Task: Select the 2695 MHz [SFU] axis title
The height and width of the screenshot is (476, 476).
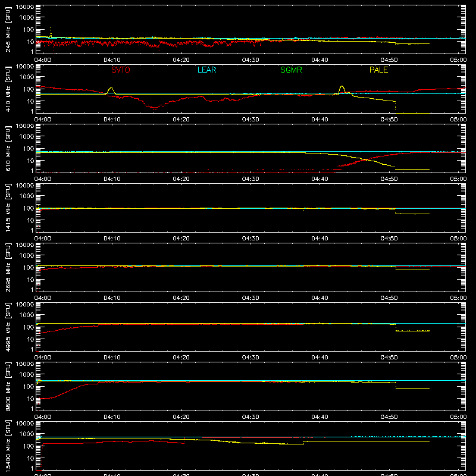Action: pyautogui.click(x=8, y=267)
